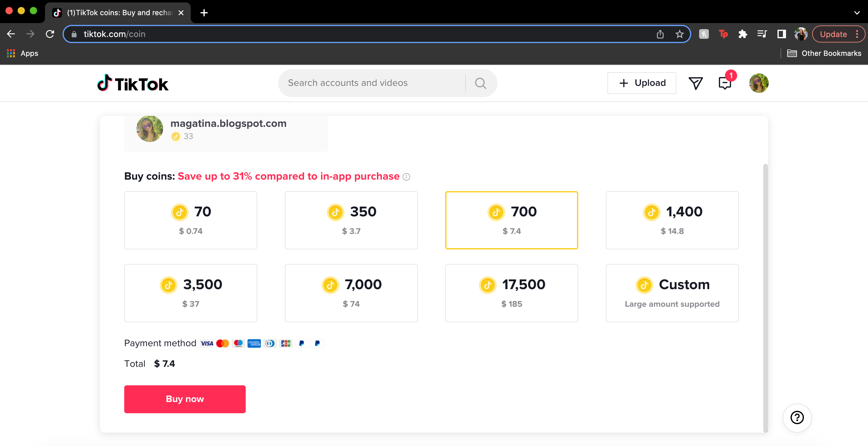Click the red Buy now button
Screen dimensions: 868x446
coord(185,399)
